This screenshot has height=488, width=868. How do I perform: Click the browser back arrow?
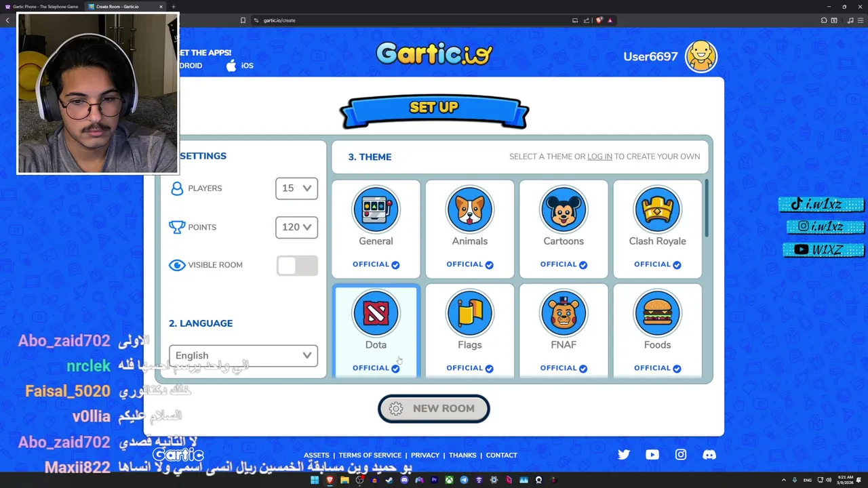click(7, 20)
